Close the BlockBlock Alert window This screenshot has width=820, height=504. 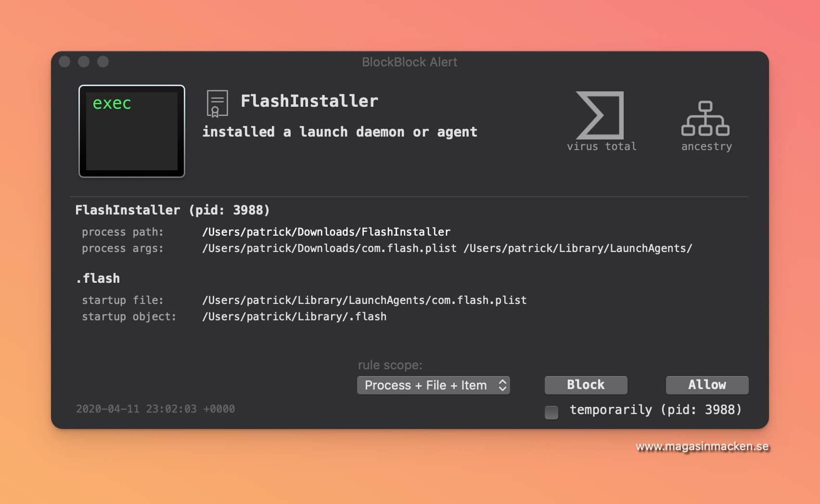[64, 62]
